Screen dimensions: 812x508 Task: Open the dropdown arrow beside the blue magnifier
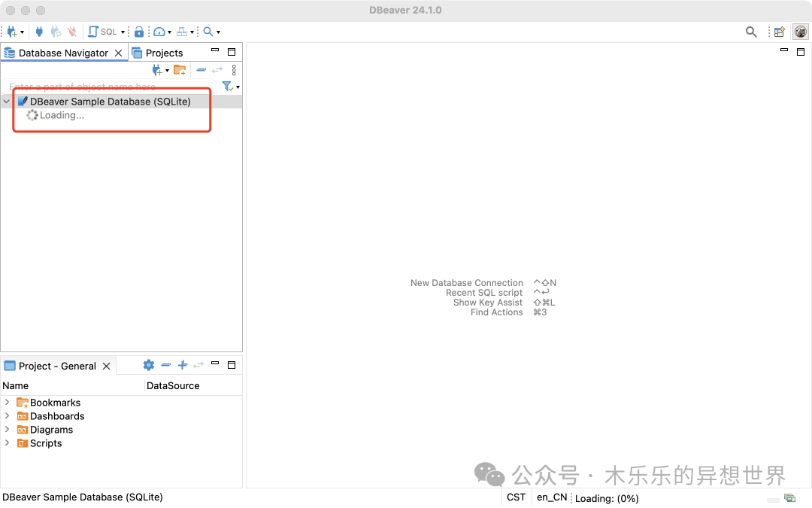pos(219,32)
